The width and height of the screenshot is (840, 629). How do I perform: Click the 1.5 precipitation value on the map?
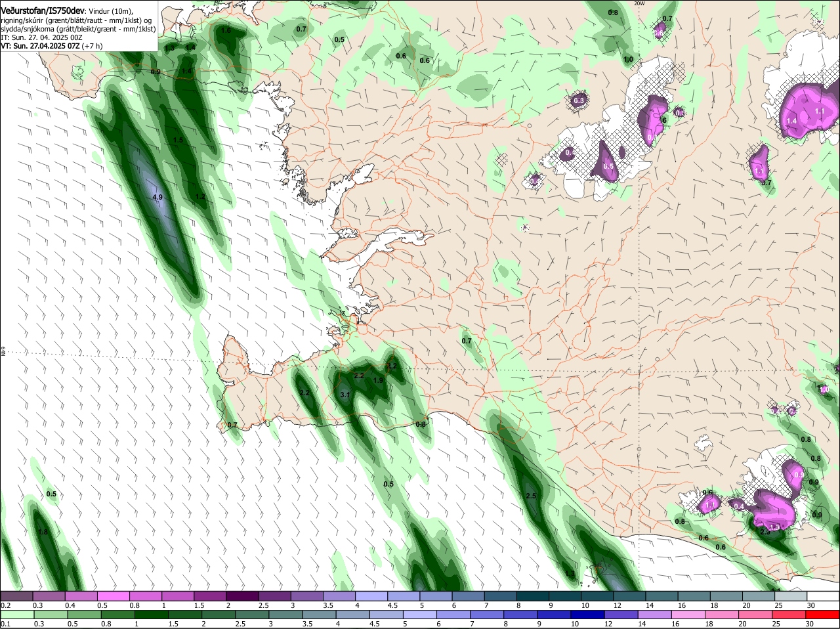tap(178, 141)
